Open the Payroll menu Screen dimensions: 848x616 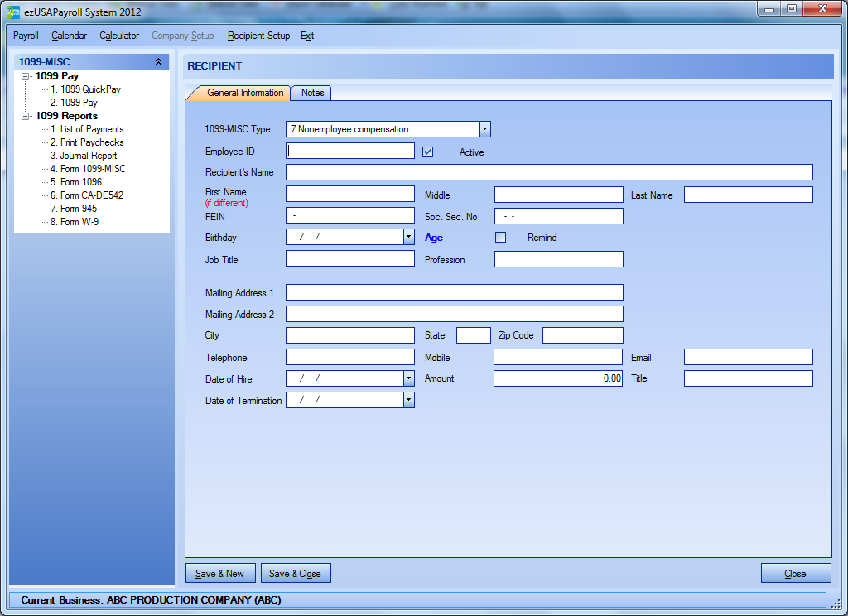[x=26, y=36]
